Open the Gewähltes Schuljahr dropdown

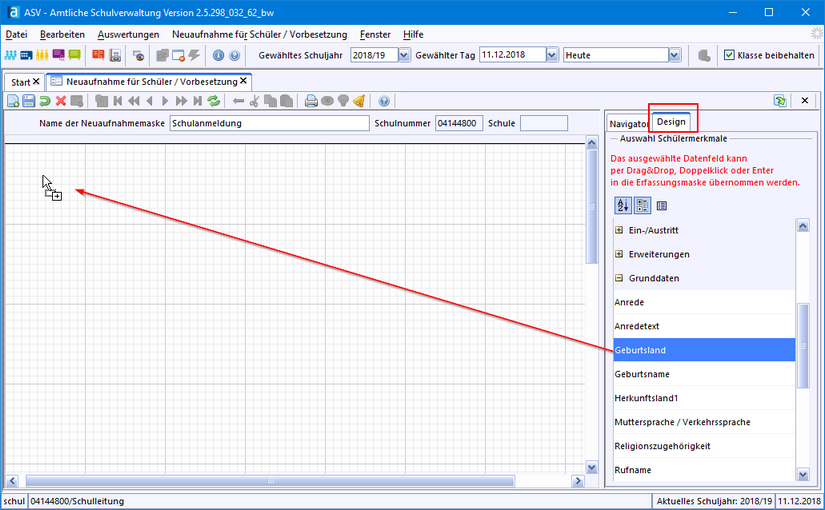404,55
